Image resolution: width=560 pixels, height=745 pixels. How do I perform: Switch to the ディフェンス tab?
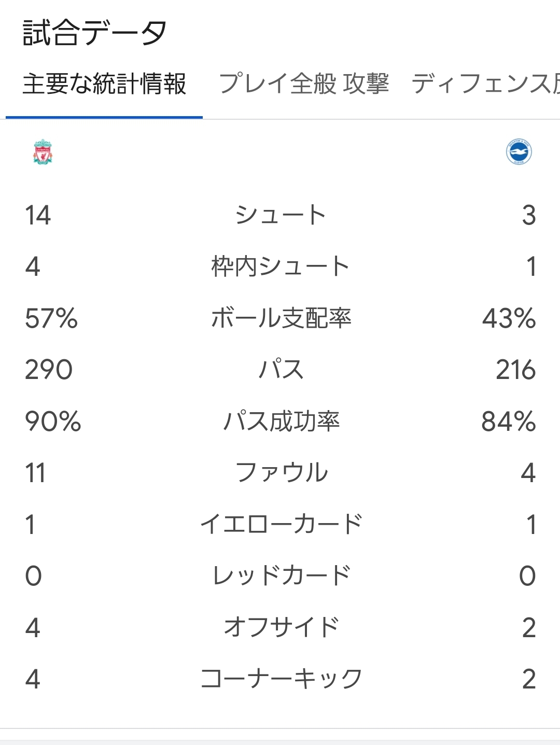pyautogui.click(x=482, y=84)
